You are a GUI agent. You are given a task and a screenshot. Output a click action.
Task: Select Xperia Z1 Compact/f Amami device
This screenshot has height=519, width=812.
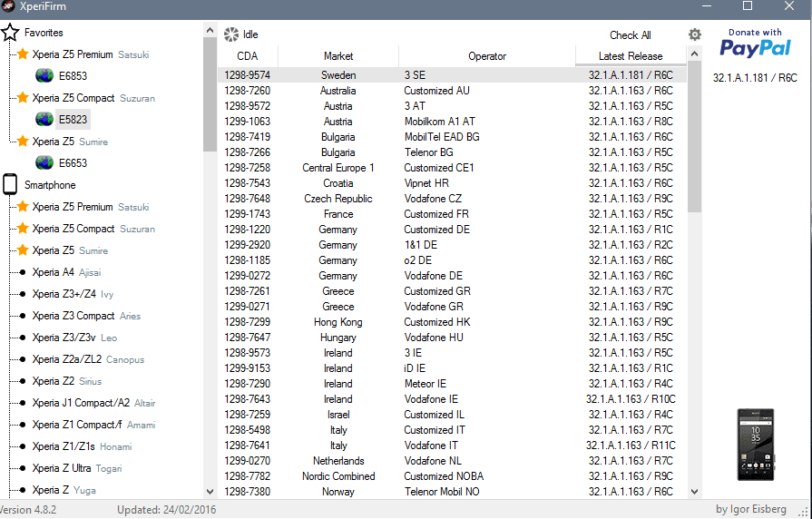tap(93, 425)
